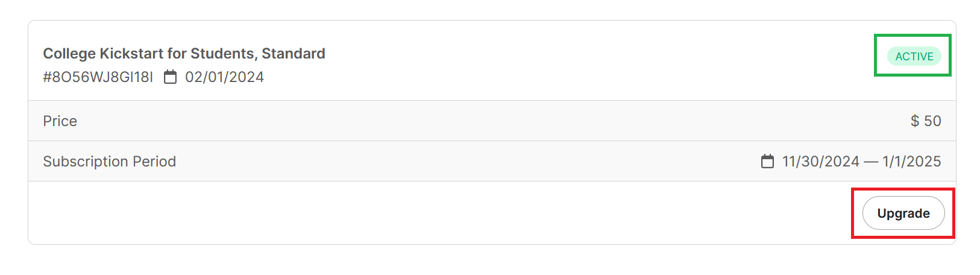Click the period end date 1/1/2025
Image resolution: width=980 pixels, height=275 pixels.
click(911, 162)
